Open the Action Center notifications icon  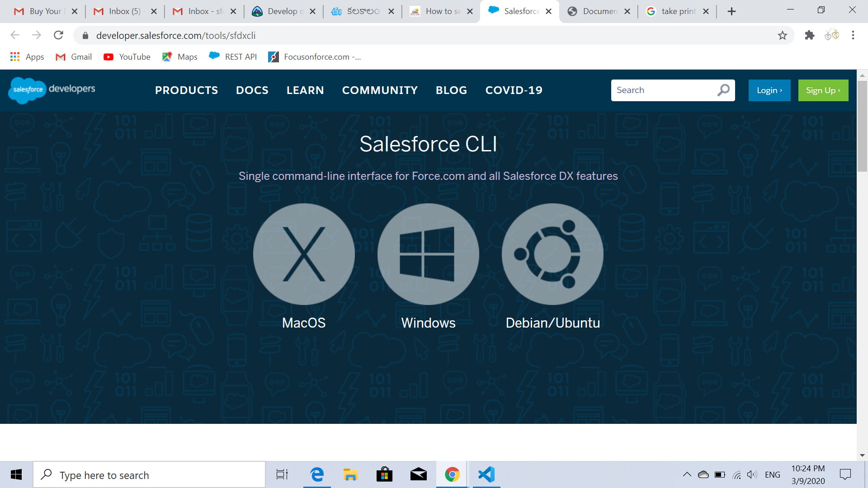845,474
